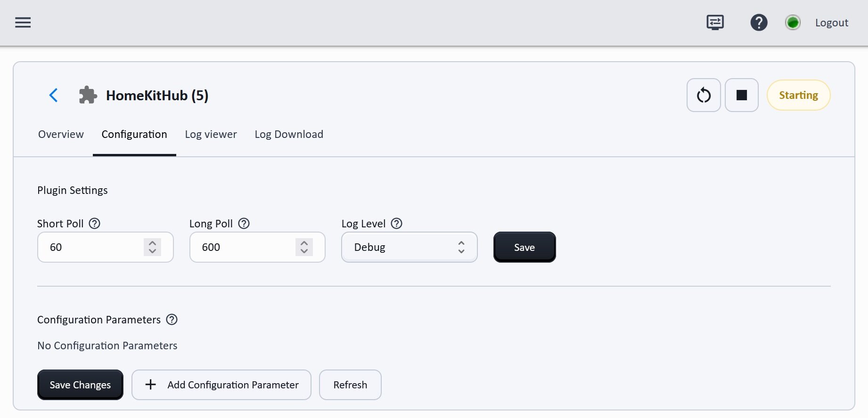This screenshot has width=868, height=418.
Task: Select the Configuration tab
Action: pyautogui.click(x=134, y=134)
